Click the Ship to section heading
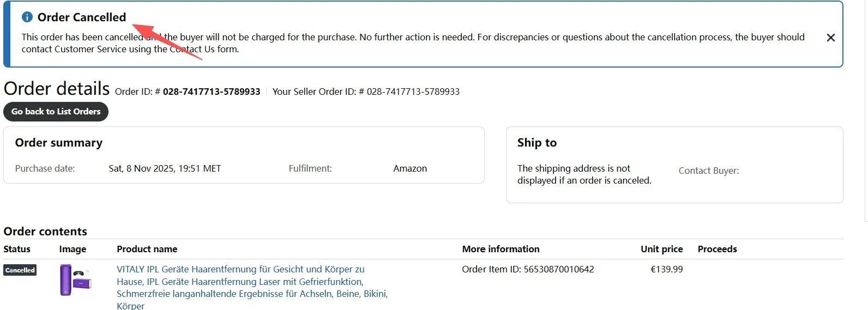Image resolution: width=868 pixels, height=310 pixels. pyautogui.click(x=537, y=143)
